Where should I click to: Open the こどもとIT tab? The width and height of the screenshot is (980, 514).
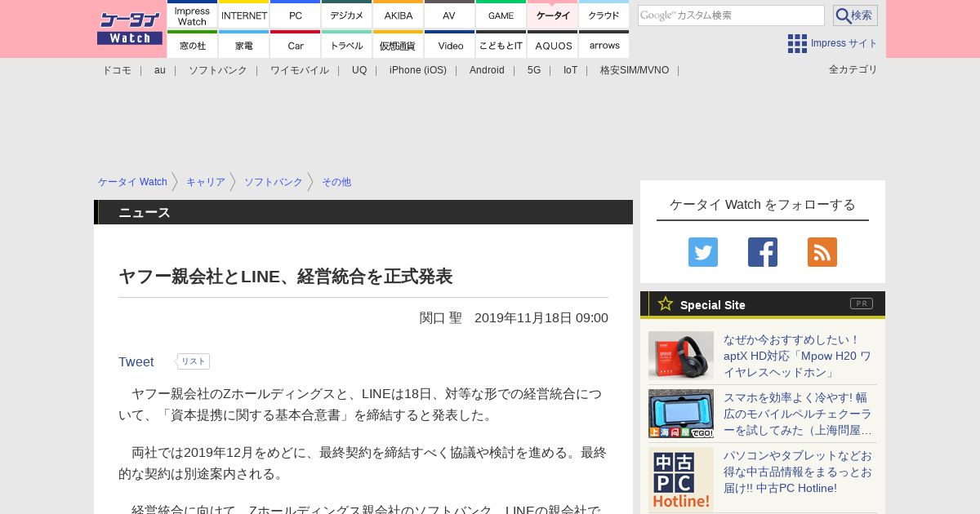tap(501, 45)
